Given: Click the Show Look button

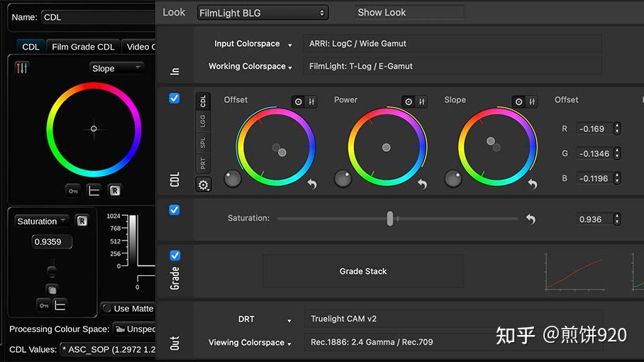Looking at the screenshot, I should tap(409, 12).
